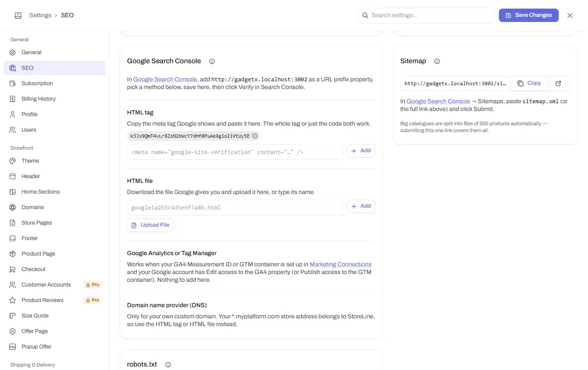Click the Product Reviews star icon
Screen dimensions: 588x370
pyautogui.click(x=13, y=300)
